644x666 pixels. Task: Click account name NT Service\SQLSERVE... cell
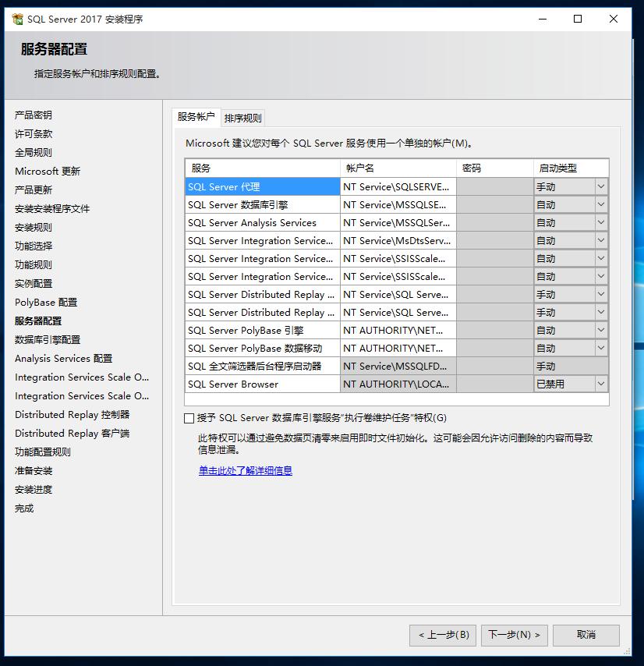398,186
